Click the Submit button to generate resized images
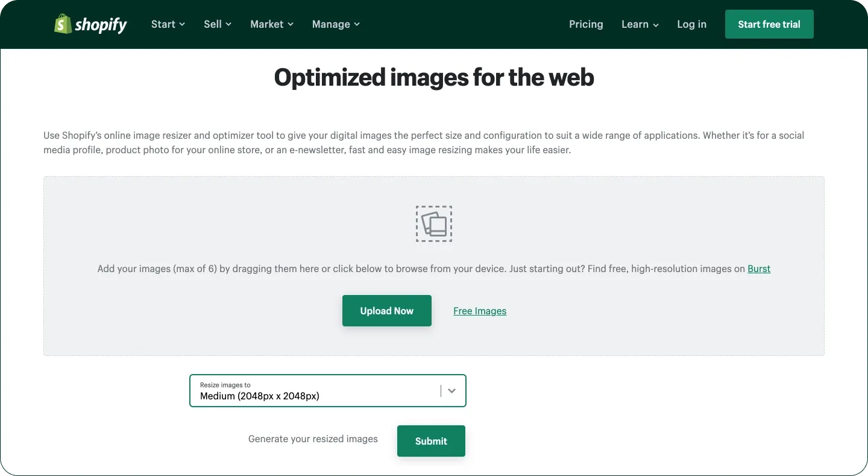 [x=430, y=441]
